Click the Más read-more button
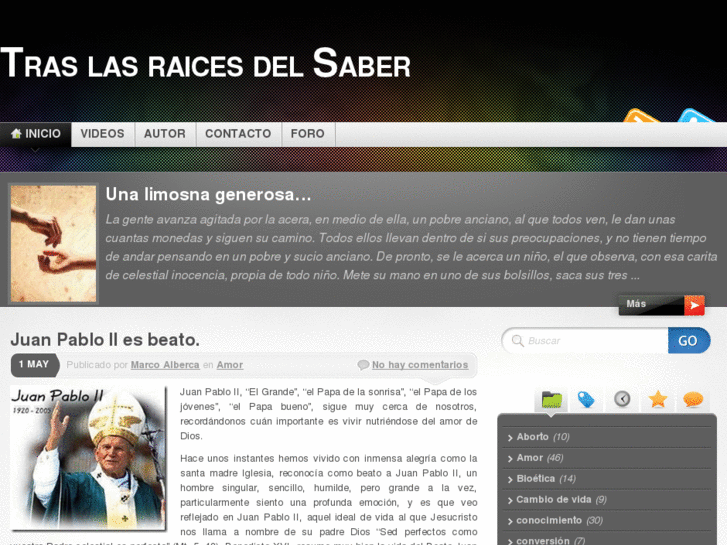The image size is (727, 545). point(662,305)
